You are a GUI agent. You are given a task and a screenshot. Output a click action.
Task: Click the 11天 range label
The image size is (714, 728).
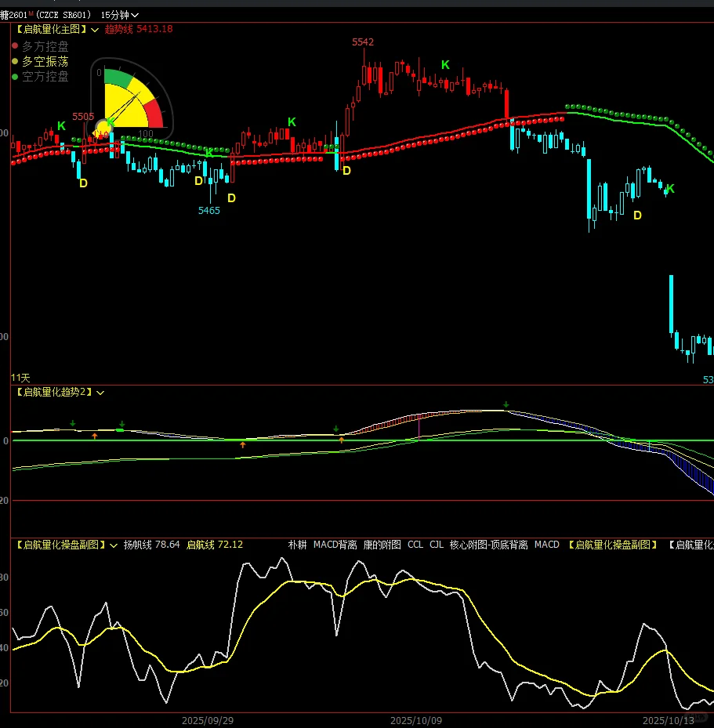[20, 378]
